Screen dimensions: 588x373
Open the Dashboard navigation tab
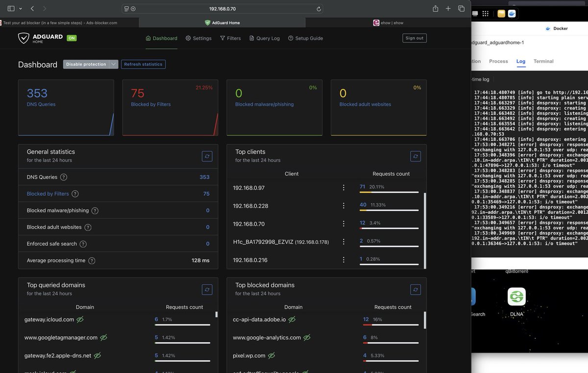pos(162,38)
